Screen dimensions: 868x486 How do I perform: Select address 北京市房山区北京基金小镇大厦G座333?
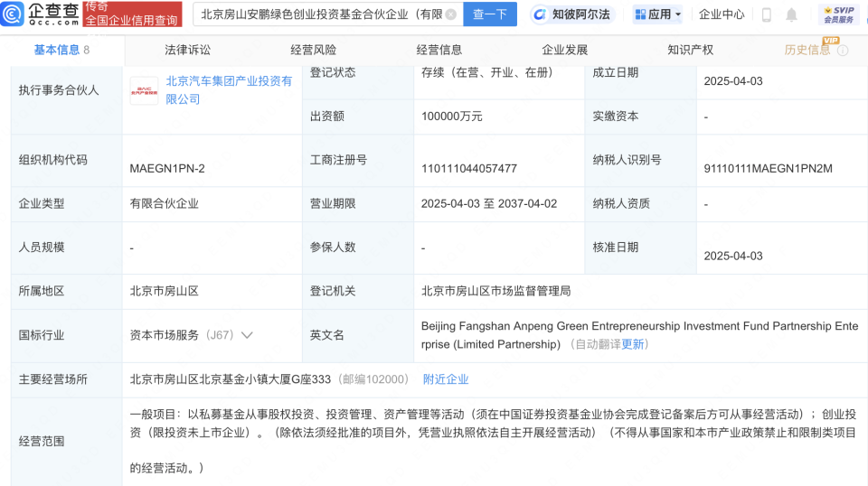point(231,379)
